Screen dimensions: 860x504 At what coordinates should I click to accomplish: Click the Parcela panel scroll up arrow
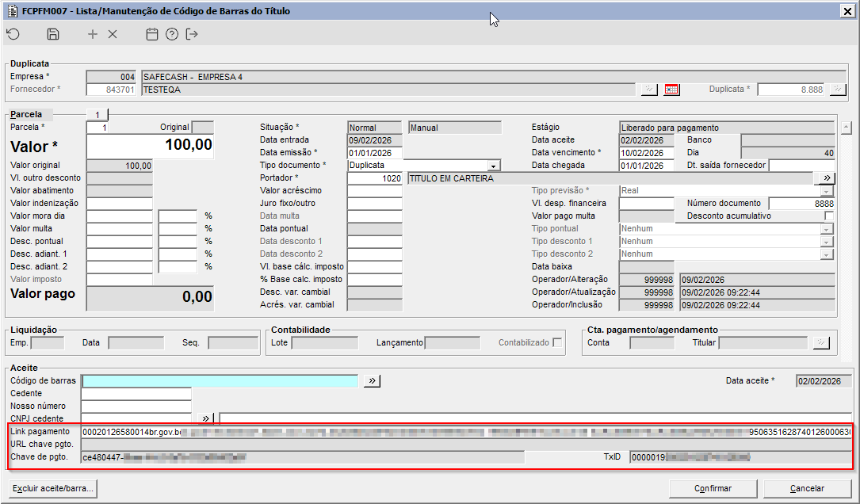coord(847,128)
